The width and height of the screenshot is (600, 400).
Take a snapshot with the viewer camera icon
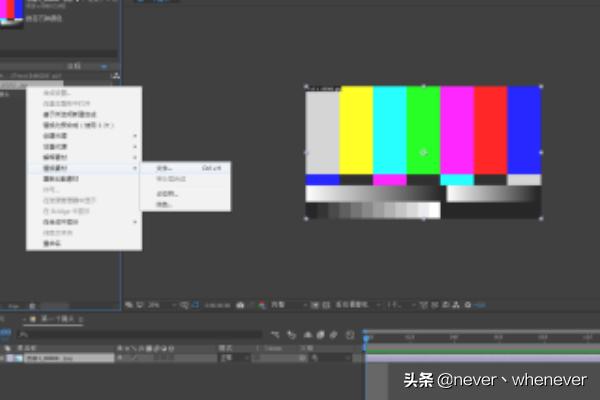tap(241, 303)
